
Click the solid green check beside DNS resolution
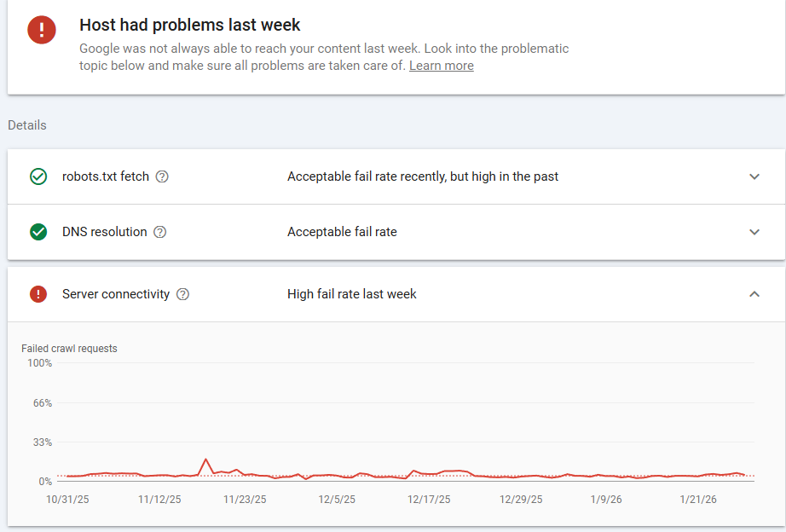(x=38, y=232)
